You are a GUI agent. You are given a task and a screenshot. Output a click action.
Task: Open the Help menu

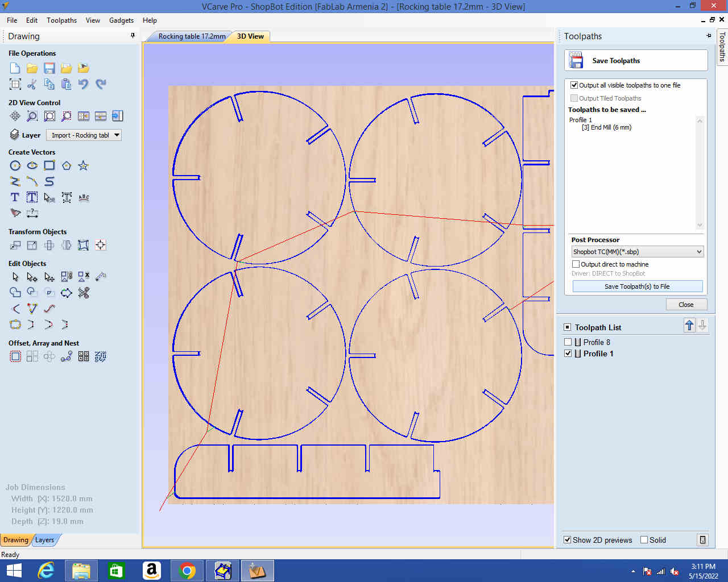pyautogui.click(x=150, y=20)
